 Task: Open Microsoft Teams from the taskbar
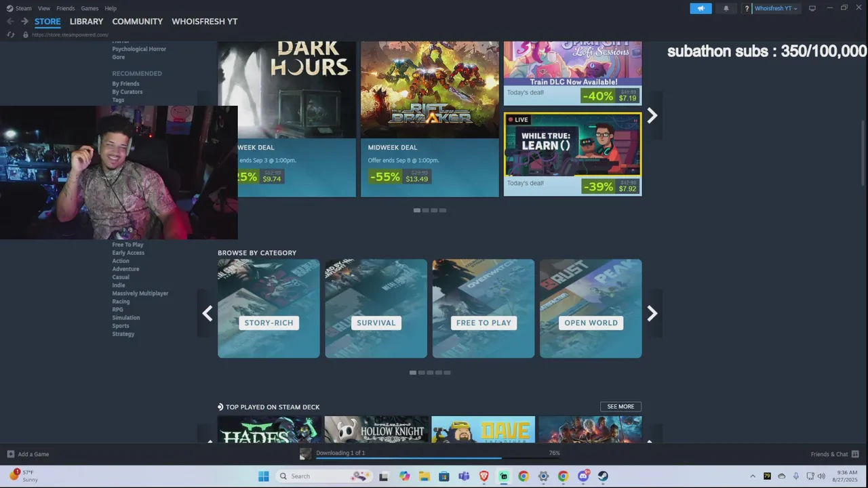pyautogui.click(x=464, y=476)
